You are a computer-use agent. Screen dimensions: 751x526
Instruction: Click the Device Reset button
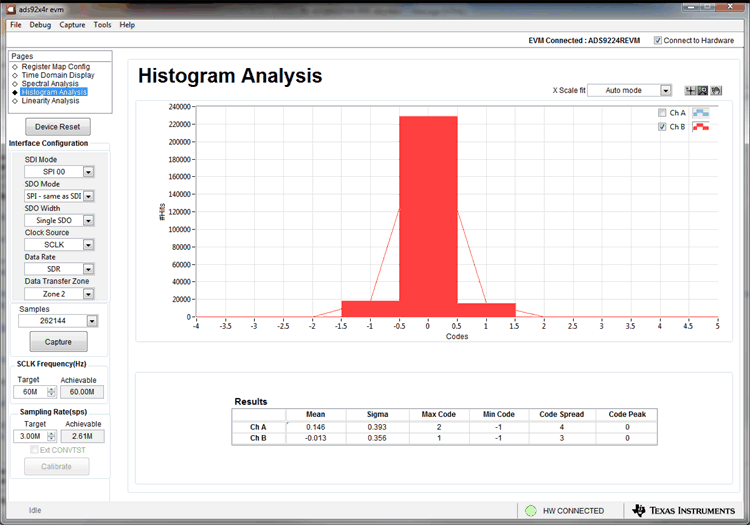[57, 127]
